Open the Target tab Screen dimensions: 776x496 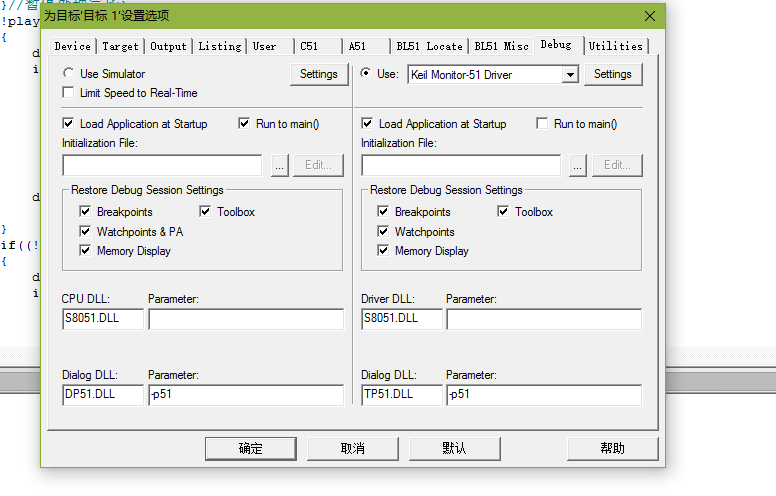coord(121,46)
